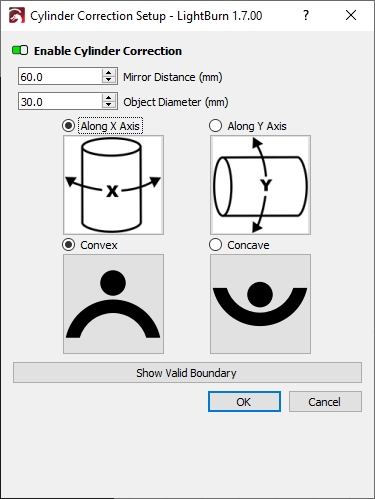Increase Object Diameter with up arrow

click(109, 98)
